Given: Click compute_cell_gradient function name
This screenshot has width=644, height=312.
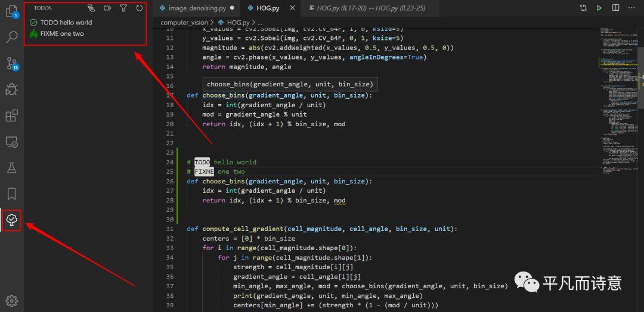Looking at the screenshot, I should [243, 229].
